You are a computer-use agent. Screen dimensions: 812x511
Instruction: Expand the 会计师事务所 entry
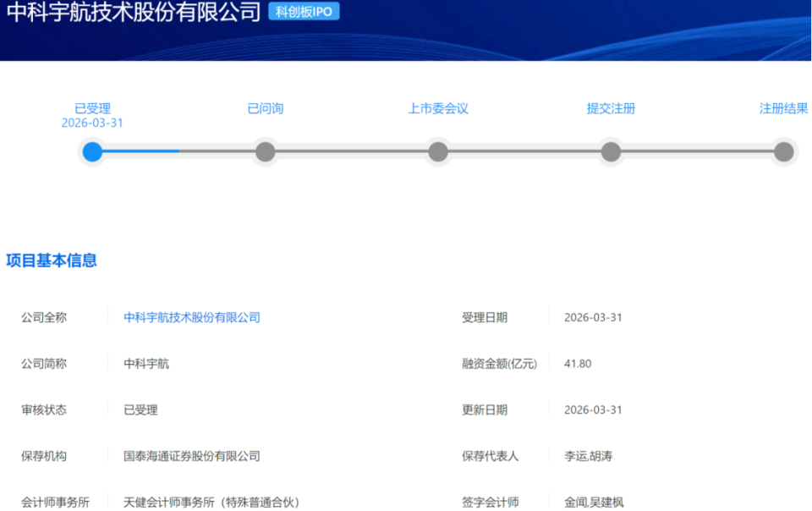(x=56, y=501)
